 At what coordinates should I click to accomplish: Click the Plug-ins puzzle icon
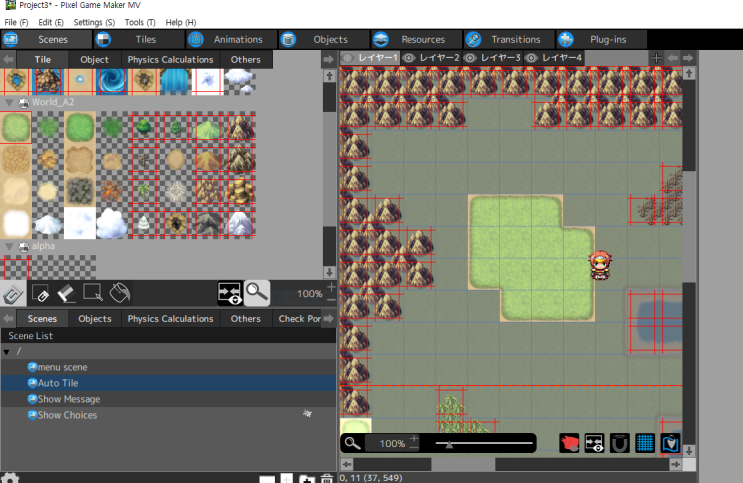pyautogui.click(x=566, y=39)
